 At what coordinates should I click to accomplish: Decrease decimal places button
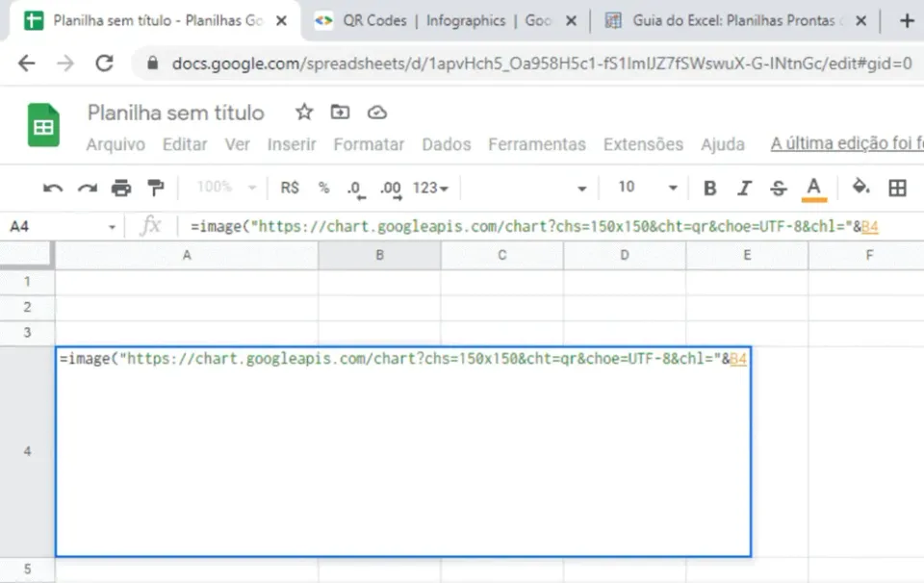click(x=356, y=189)
